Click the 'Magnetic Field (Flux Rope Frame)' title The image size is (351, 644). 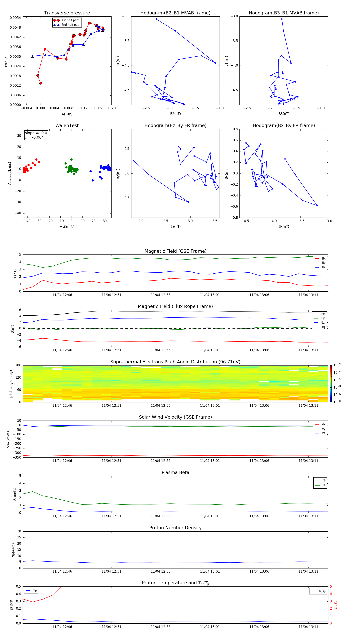tap(175, 307)
